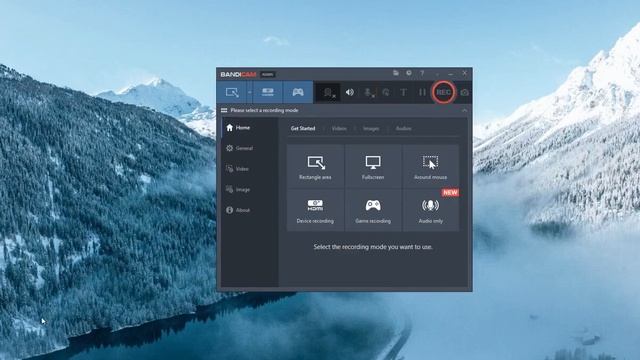Choose the Device recording tile
The image size is (640, 360).
pyautogui.click(x=315, y=210)
